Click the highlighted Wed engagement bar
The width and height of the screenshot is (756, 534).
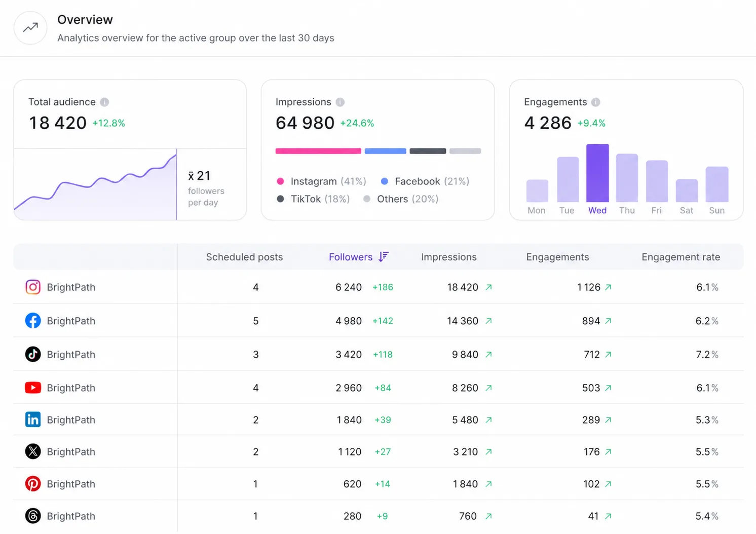(x=597, y=173)
